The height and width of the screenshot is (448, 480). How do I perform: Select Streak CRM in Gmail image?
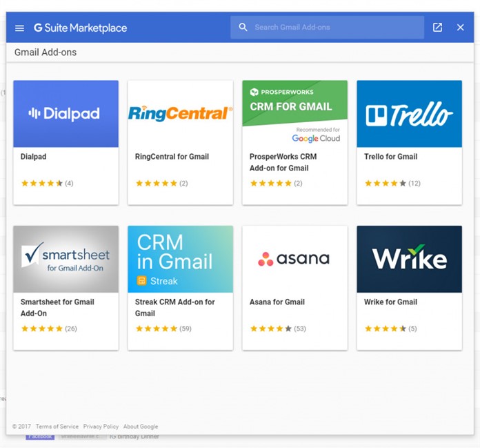click(180, 259)
